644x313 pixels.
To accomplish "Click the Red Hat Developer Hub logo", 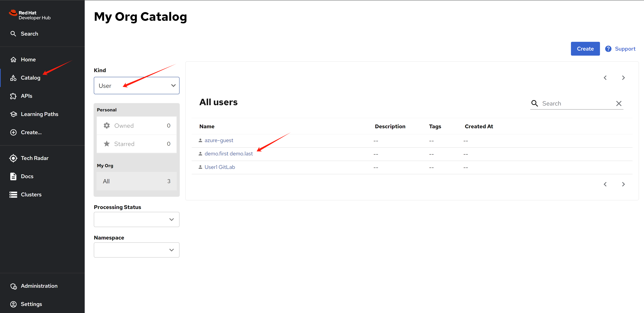I will (30, 15).
